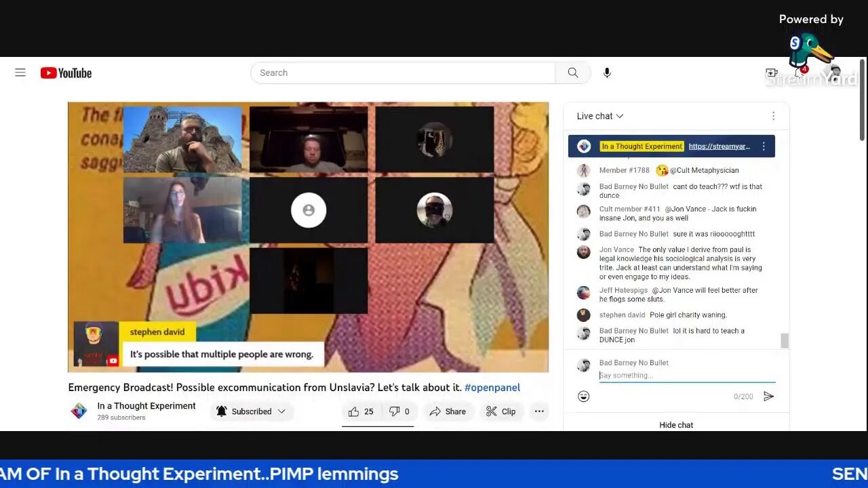
Task: Click the video player area
Action: [308, 237]
